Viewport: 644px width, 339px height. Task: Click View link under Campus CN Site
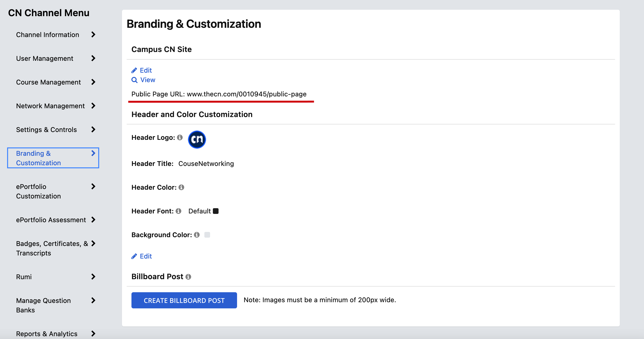point(148,80)
